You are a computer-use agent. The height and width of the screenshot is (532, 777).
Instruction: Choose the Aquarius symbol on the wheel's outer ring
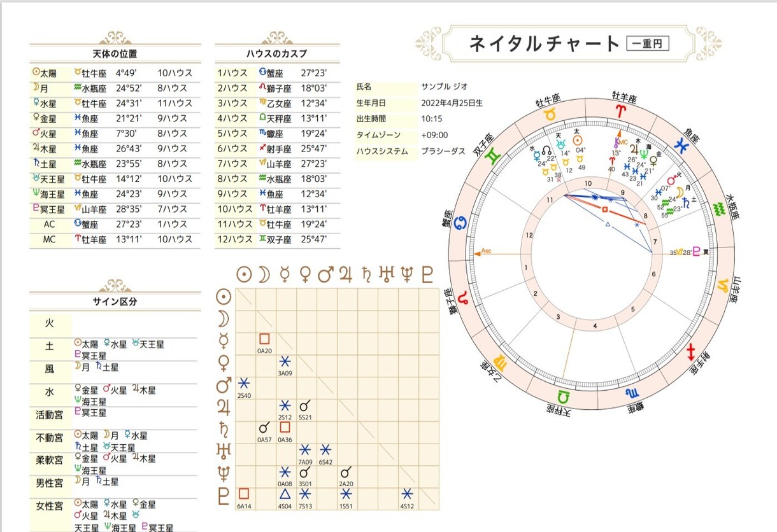click(721, 207)
